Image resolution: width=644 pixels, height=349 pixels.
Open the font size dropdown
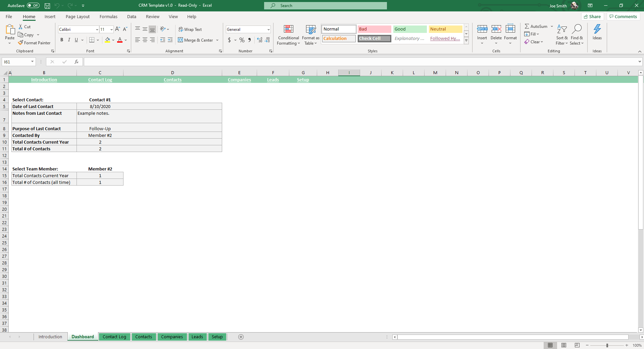(x=111, y=30)
